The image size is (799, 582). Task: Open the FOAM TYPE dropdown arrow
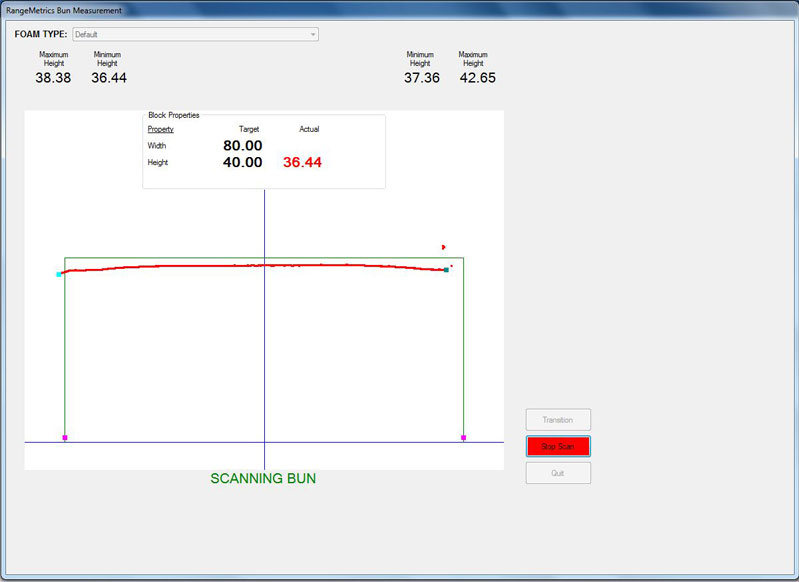pos(313,34)
